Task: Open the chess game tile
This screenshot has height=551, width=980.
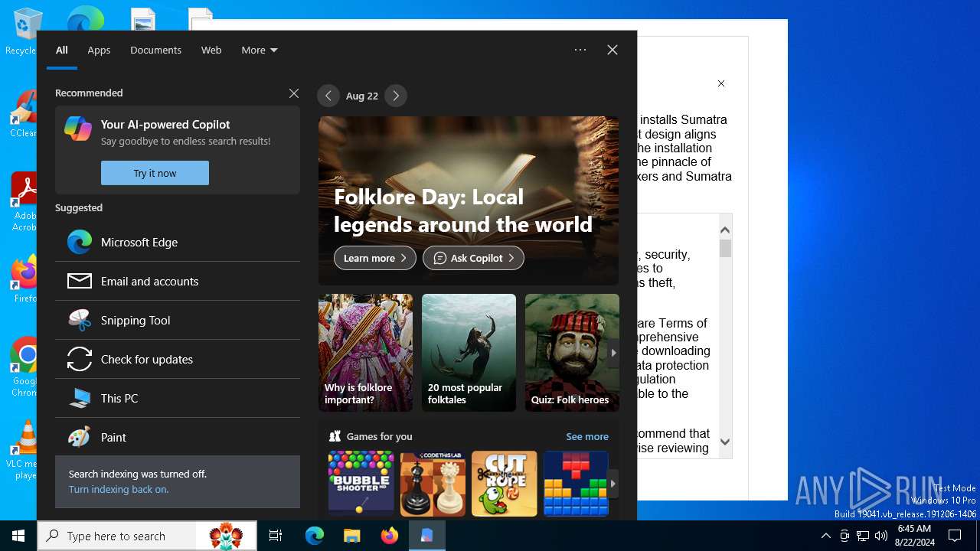Action: pyautogui.click(x=433, y=483)
